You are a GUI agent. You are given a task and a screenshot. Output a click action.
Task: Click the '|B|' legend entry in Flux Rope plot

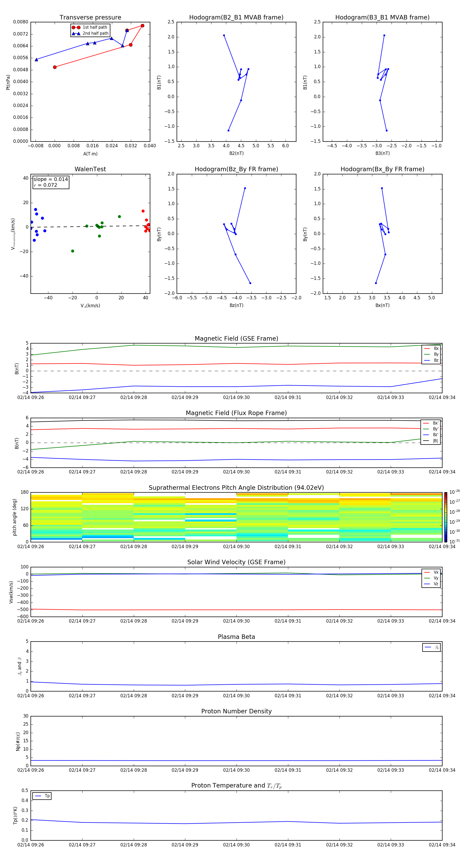(x=431, y=441)
